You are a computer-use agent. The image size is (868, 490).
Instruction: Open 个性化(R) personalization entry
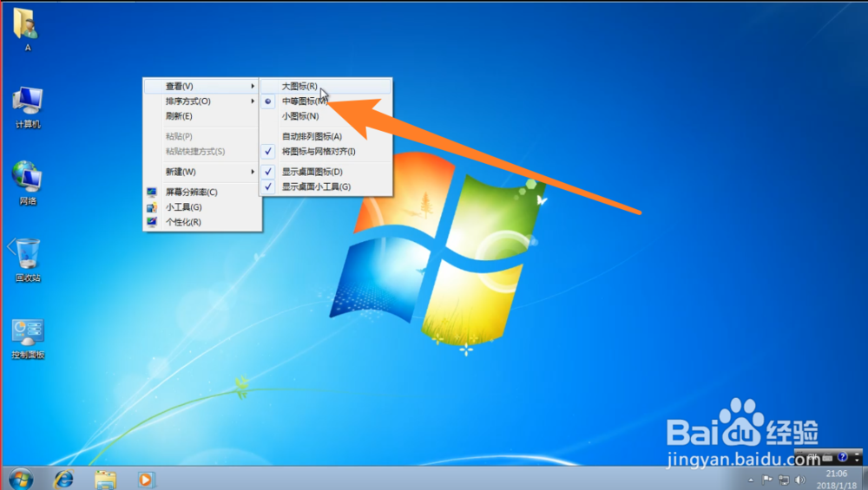pyautogui.click(x=202, y=222)
